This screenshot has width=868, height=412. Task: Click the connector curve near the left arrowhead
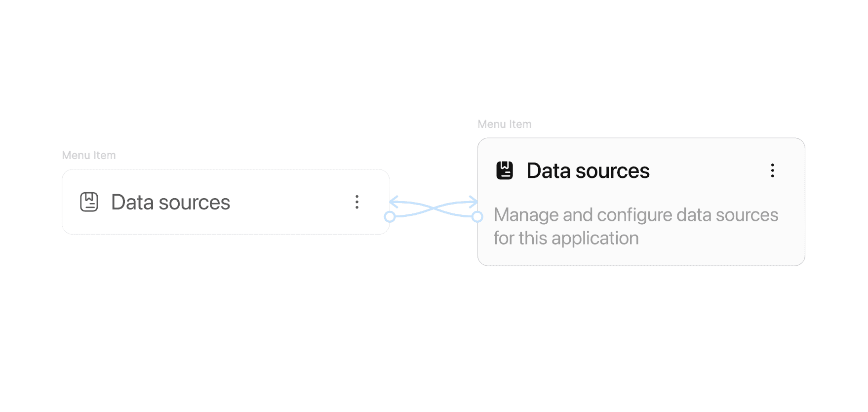pyautogui.click(x=409, y=204)
